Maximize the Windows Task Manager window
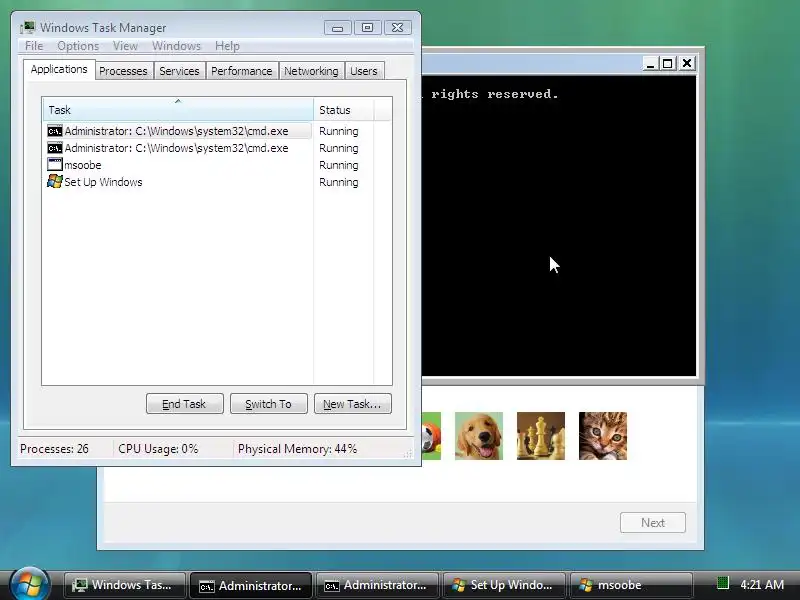 pos(367,28)
